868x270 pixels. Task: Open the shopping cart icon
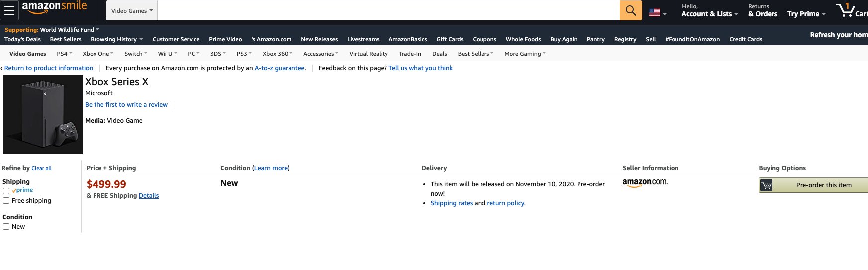tap(852, 10)
